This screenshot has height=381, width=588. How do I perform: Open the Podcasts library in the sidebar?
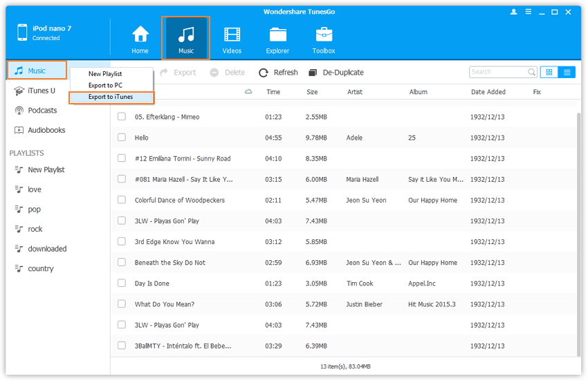coord(42,111)
